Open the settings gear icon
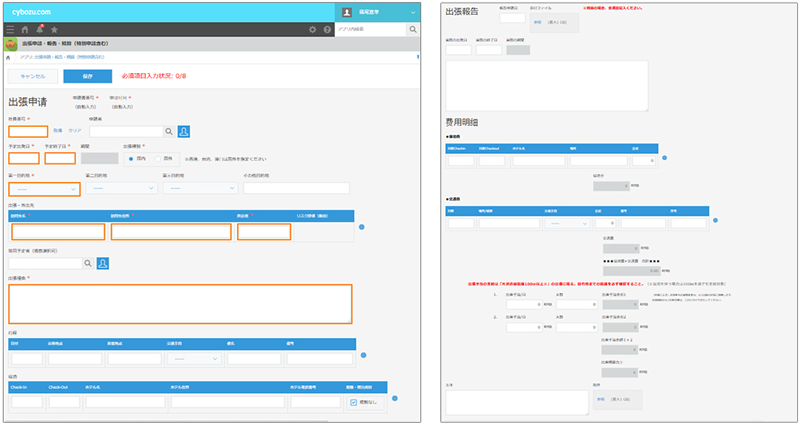 [313, 30]
